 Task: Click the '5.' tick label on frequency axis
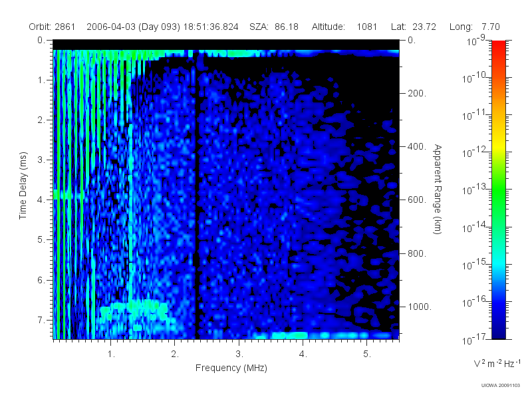[367, 354]
